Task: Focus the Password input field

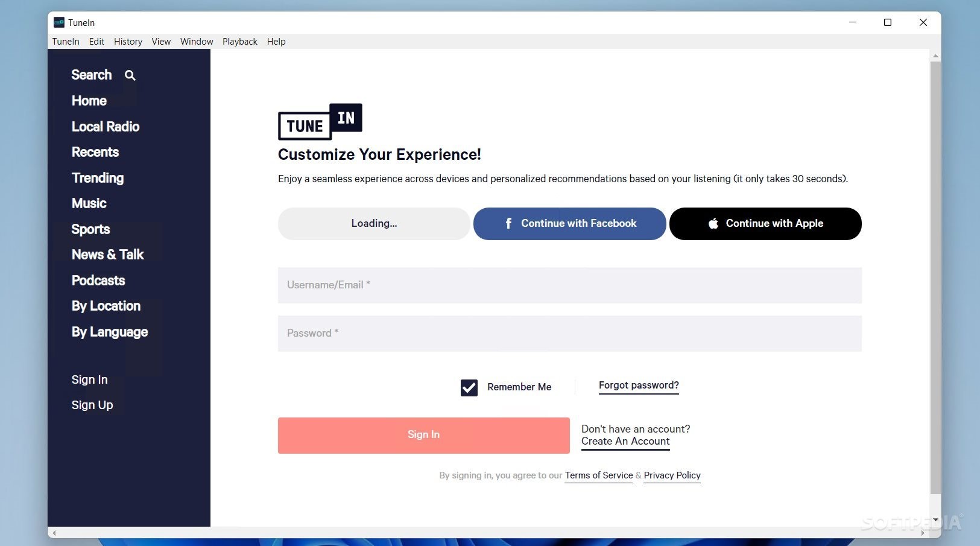Action: point(570,334)
